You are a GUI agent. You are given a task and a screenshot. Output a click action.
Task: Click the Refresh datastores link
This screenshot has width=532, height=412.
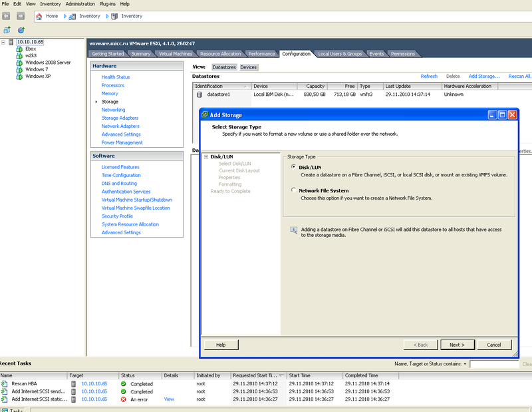point(429,77)
